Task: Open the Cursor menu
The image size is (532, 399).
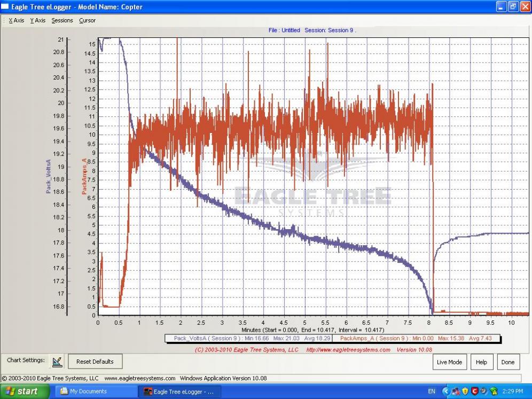Action: coord(87,20)
